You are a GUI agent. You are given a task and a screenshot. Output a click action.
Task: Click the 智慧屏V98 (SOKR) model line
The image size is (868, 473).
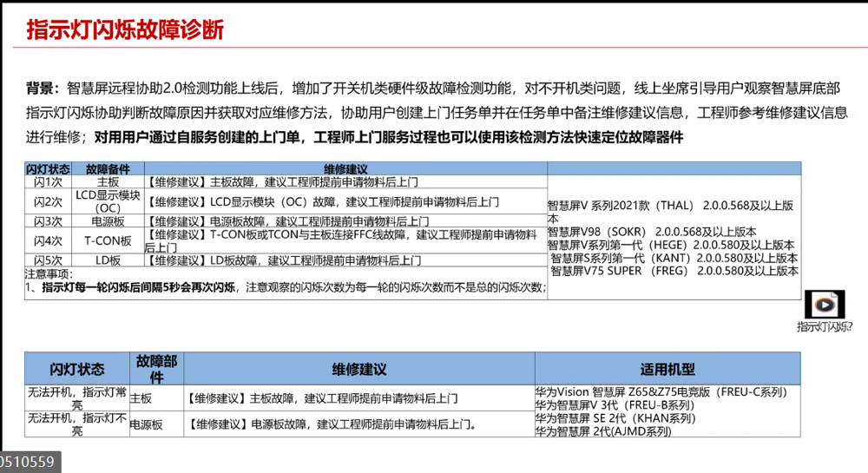pos(652,232)
